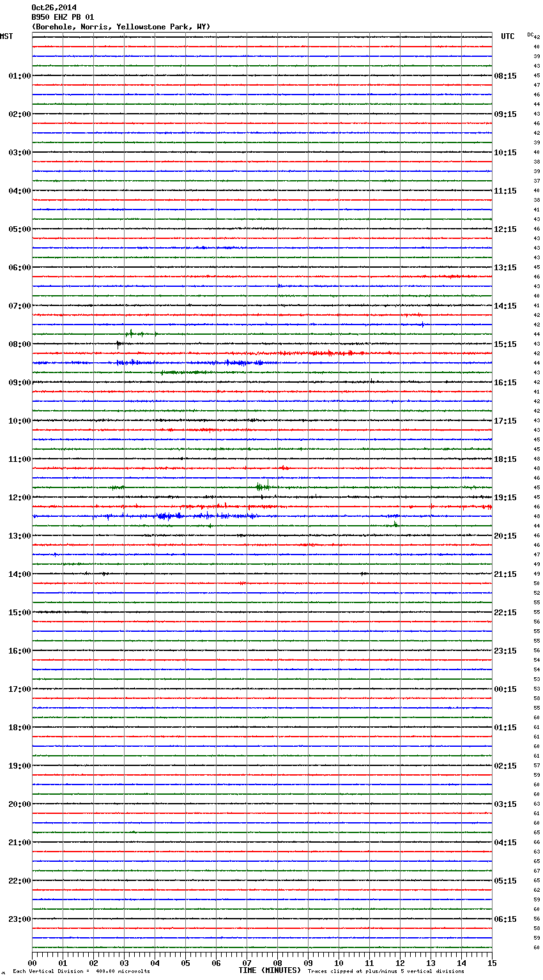543x980 pixels.
Task: Select the 13:00 MST time label
Action: click(20, 536)
